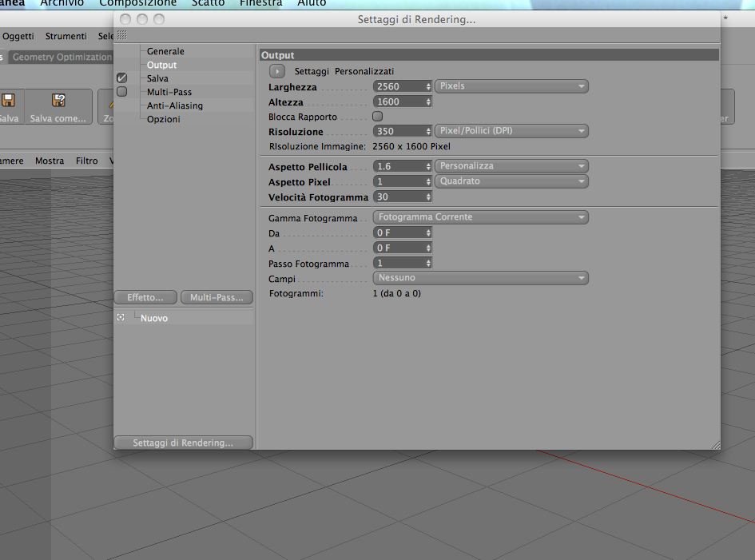The width and height of the screenshot is (755, 560).
Task: Open the Pixels unit dropdown
Action: tap(511, 86)
